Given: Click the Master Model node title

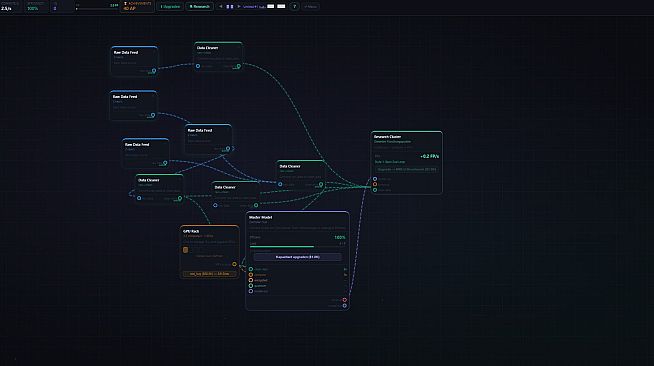Looking at the screenshot, I should pyautogui.click(x=260, y=217).
